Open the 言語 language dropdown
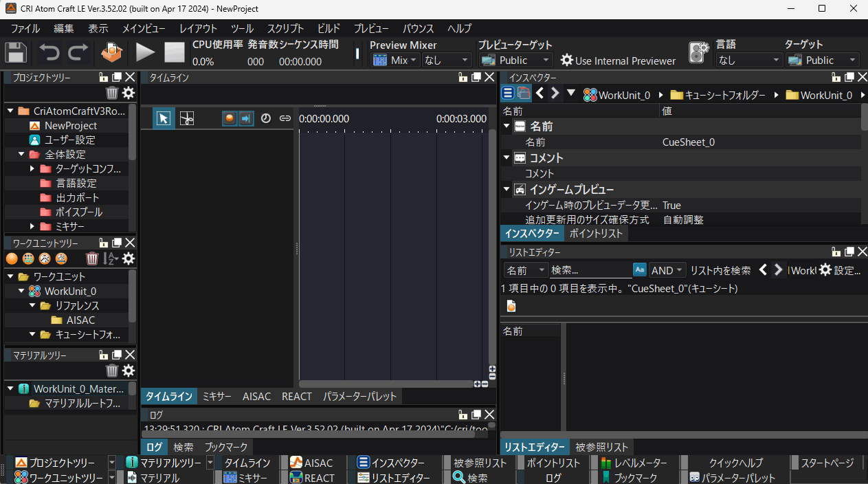This screenshot has width=868, height=484. 749,60
